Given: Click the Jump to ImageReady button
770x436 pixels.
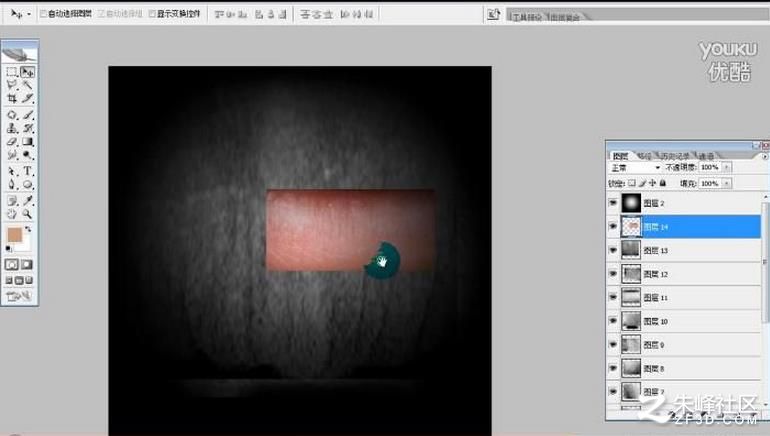Looking at the screenshot, I should [x=20, y=296].
